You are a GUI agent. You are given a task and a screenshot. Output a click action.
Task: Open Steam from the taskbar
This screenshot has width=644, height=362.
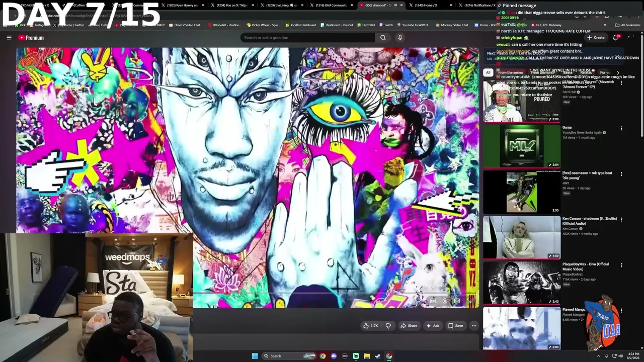[x=378, y=356]
